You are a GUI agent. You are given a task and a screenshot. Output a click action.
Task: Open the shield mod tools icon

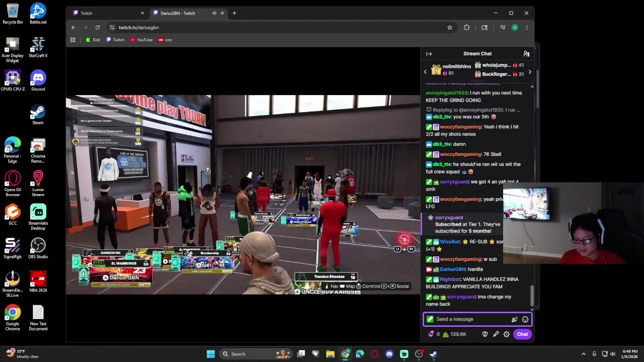(x=485, y=334)
